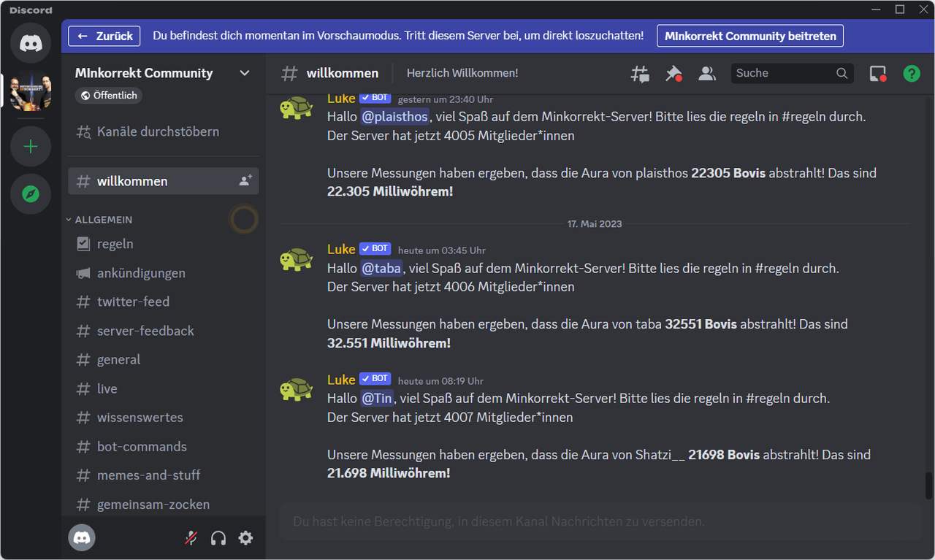Click the 17. Mai 2023 date divider
This screenshot has height=560, width=935.
pos(595,223)
